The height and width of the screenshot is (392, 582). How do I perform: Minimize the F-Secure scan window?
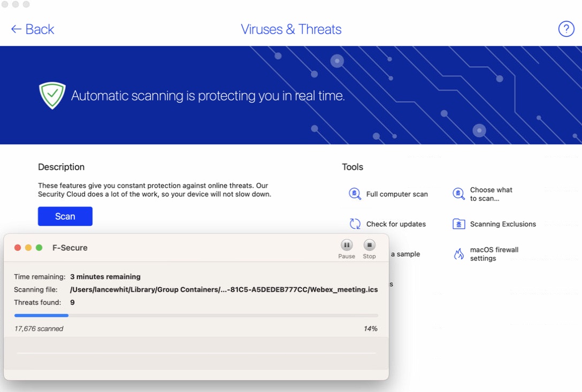point(28,248)
